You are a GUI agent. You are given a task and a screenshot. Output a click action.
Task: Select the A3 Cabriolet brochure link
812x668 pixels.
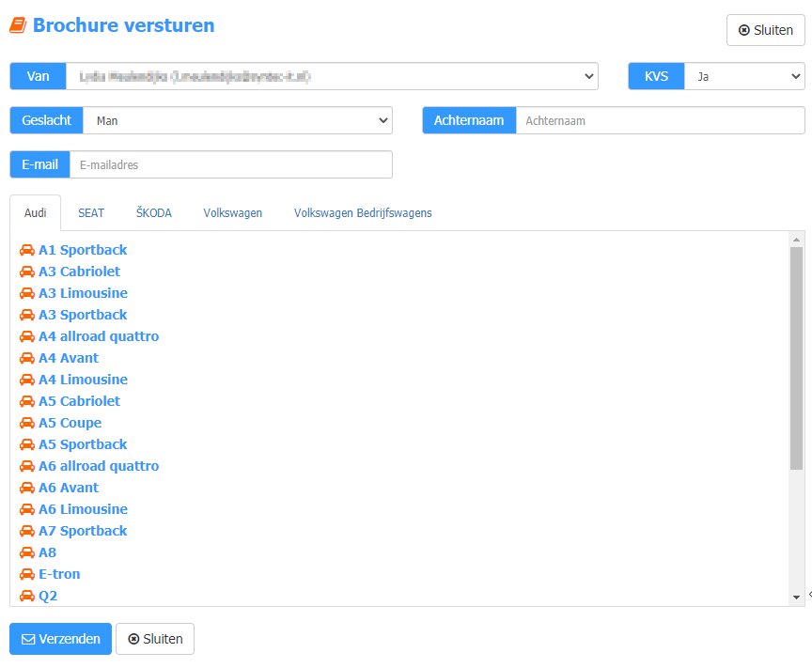(x=79, y=272)
